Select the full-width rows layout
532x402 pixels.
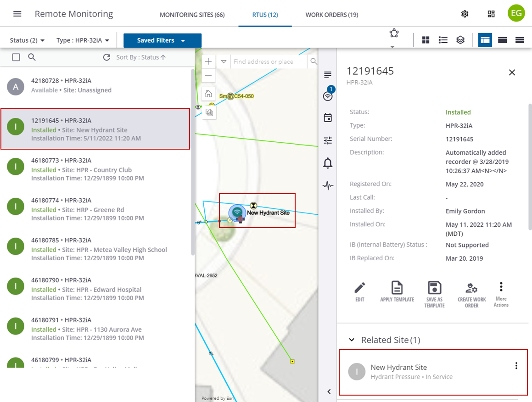[520, 40]
